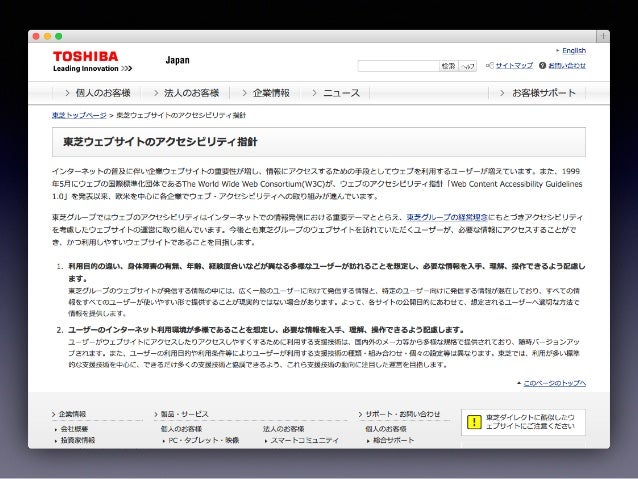Click the chevron before お客様サポート
This screenshot has width=638, height=479.
click(502, 93)
